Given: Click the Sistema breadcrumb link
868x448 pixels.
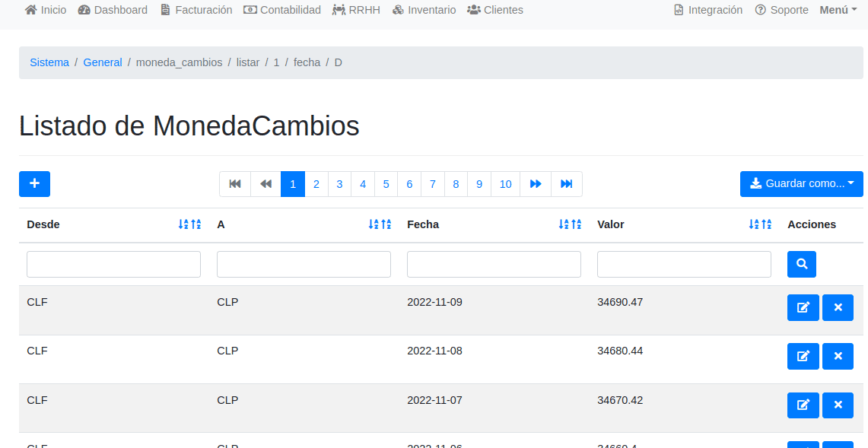Looking at the screenshot, I should (49, 62).
